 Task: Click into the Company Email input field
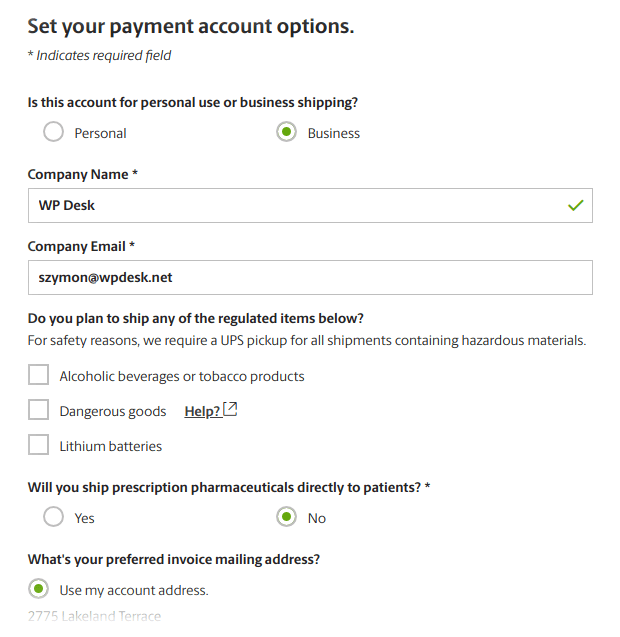click(310, 277)
